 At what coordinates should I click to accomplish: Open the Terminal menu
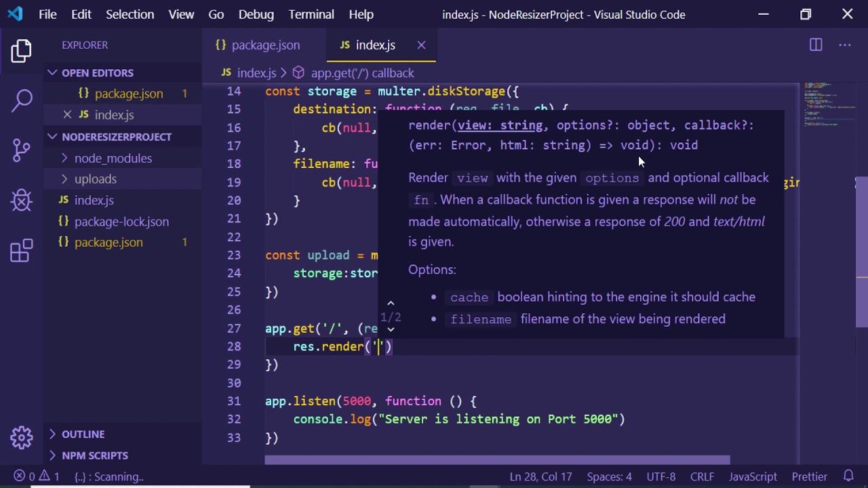[x=311, y=14]
